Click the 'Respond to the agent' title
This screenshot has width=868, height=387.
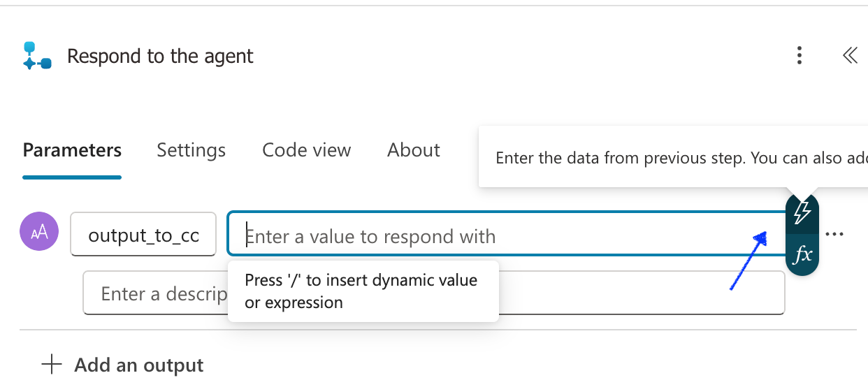point(160,57)
